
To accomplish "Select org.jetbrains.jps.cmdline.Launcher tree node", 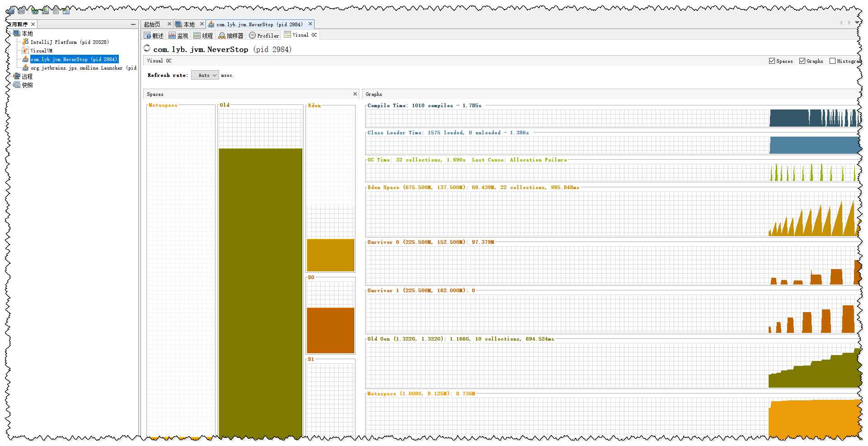I will click(x=84, y=68).
